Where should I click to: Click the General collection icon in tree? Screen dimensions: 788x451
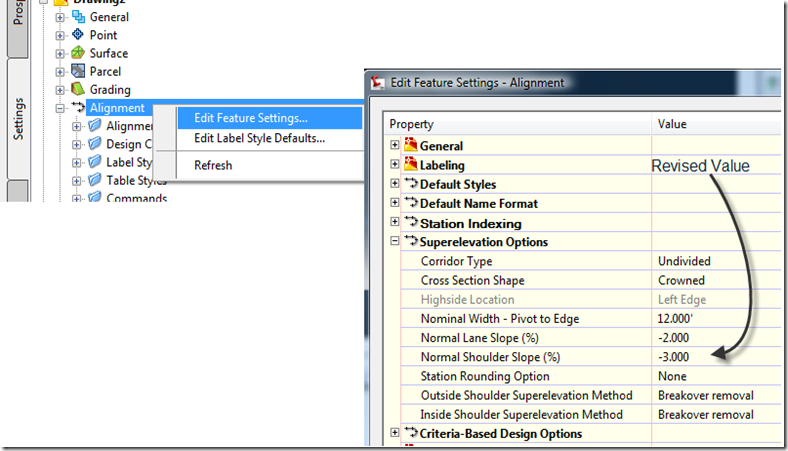78,17
